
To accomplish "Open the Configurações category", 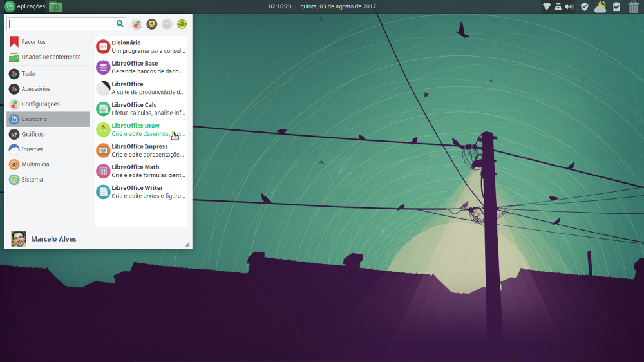I will coord(48,104).
